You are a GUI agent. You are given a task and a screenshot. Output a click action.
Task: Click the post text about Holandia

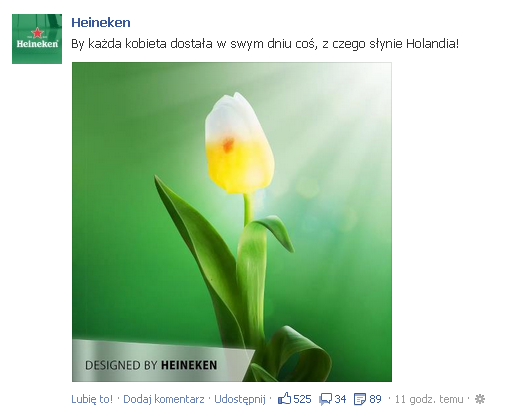[x=265, y=44]
